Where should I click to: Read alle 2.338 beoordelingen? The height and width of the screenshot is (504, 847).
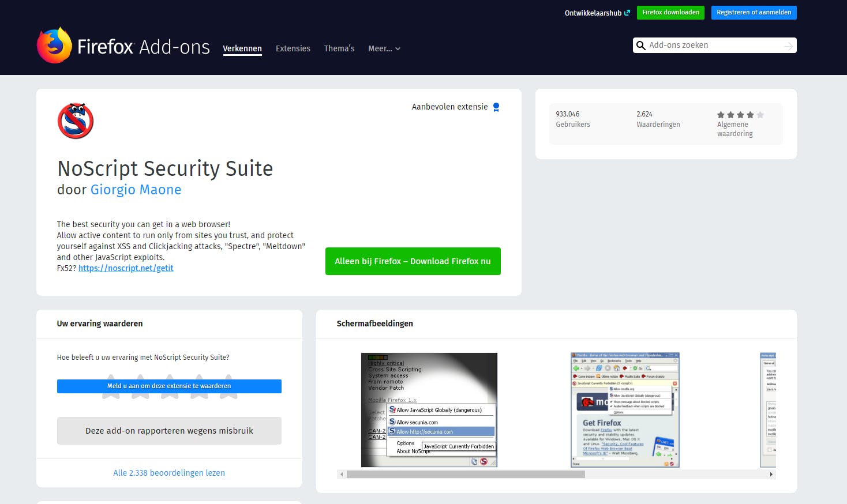click(169, 473)
